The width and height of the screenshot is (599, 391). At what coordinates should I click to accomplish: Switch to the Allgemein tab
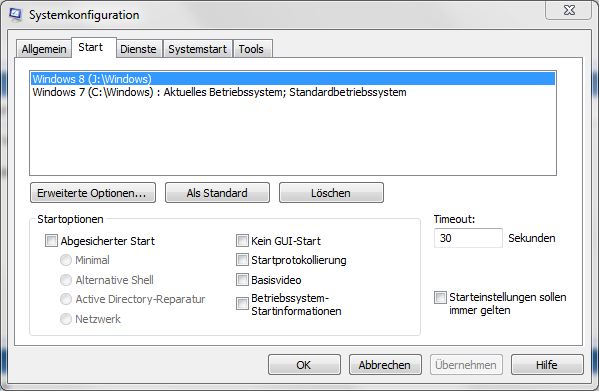click(44, 49)
